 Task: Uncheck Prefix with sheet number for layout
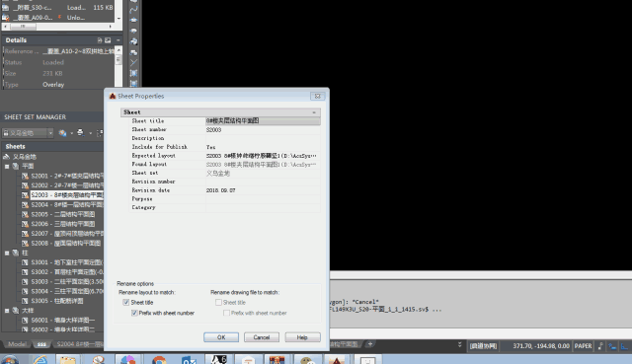[134, 313]
